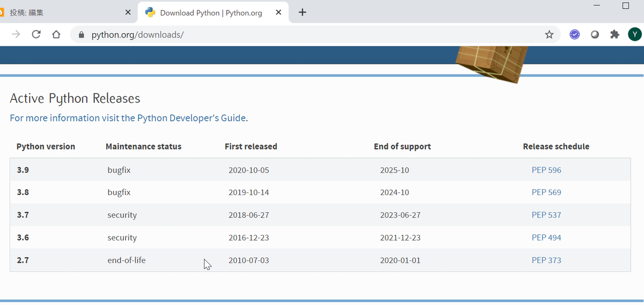Viewport: 644px width, 305px height.
Task: Click the Maintenance status column header
Action: coord(143,146)
